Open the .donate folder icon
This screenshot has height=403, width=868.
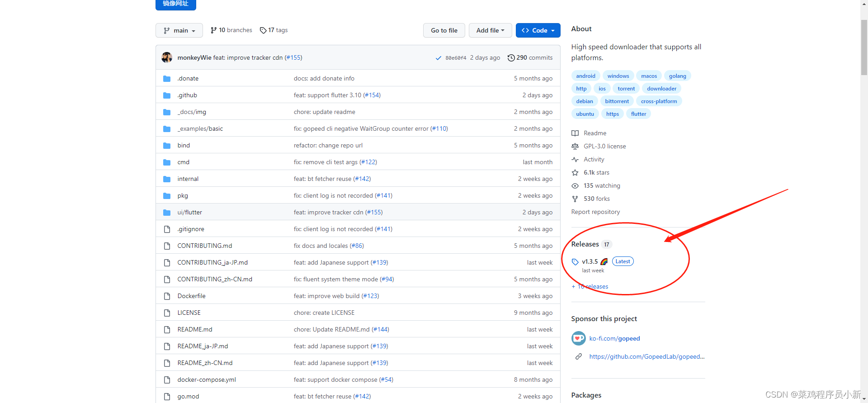167,79
